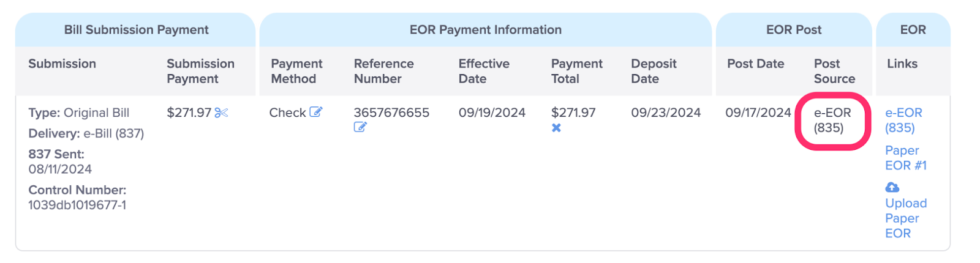Viewport: 980px width, 263px height.
Task: Click the post date 09/17/2024
Action: click(x=758, y=113)
